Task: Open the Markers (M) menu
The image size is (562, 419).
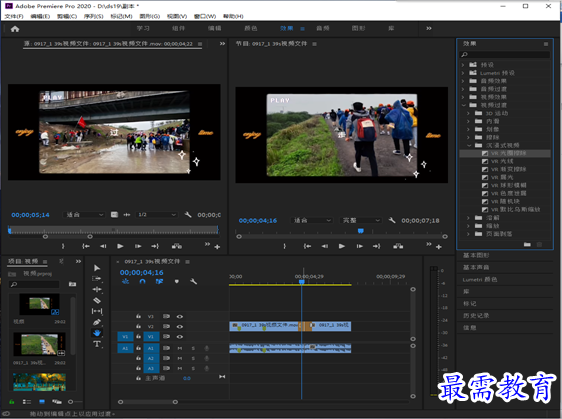Action: 122,16
